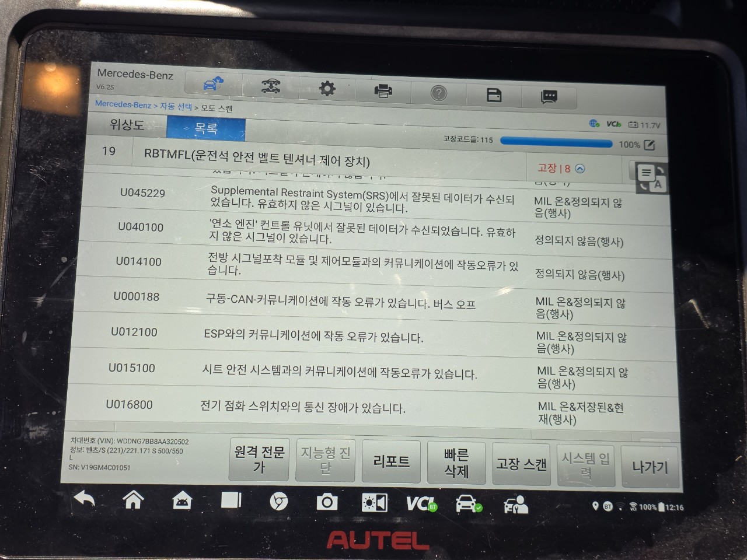Open the vehicle cloud icon in toolbar
This screenshot has height=560, width=747.
(214, 84)
